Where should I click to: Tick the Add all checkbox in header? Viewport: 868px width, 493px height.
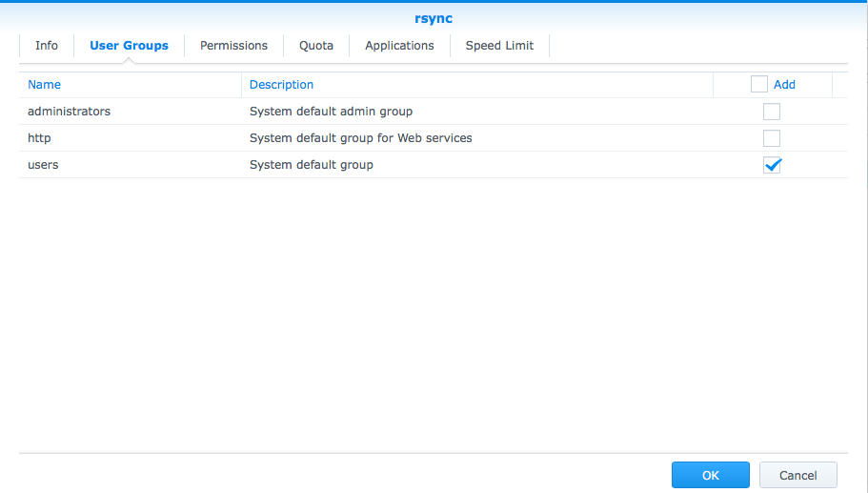point(759,84)
